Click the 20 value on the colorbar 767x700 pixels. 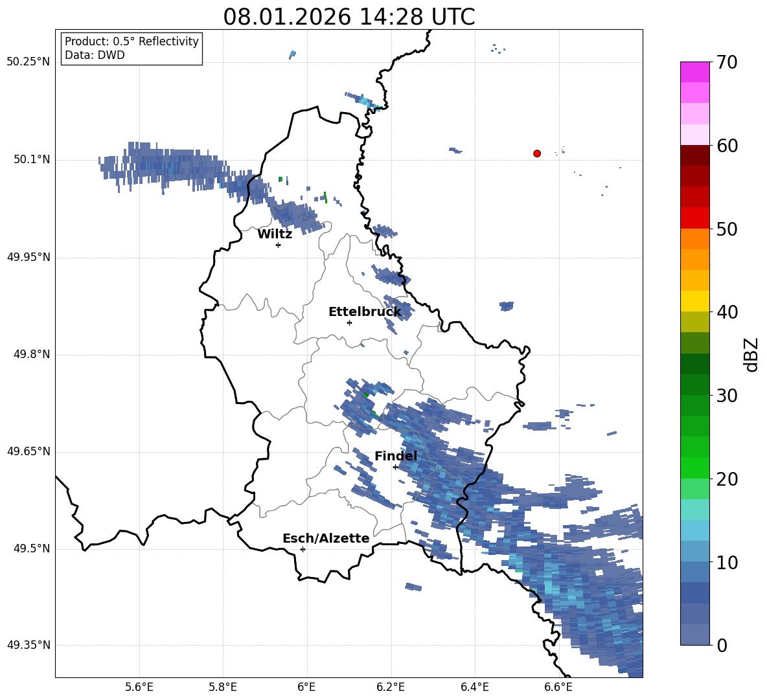pyautogui.click(x=727, y=479)
